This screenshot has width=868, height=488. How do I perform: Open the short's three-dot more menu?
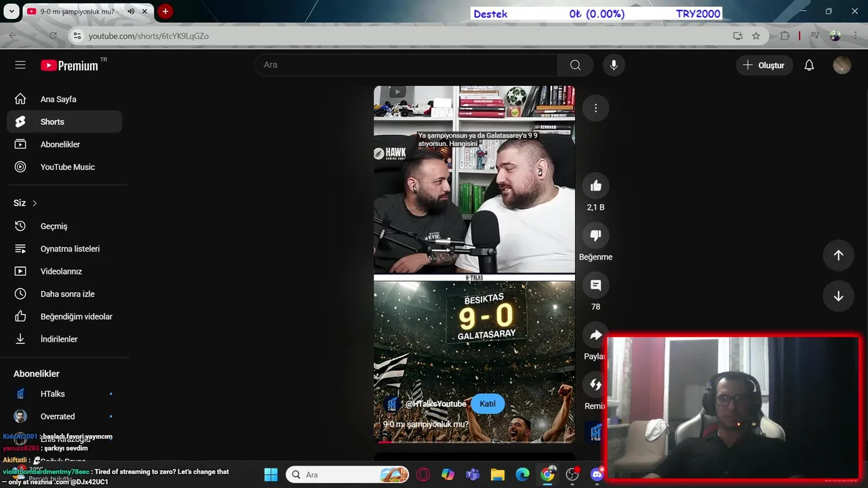pos(595,108)
